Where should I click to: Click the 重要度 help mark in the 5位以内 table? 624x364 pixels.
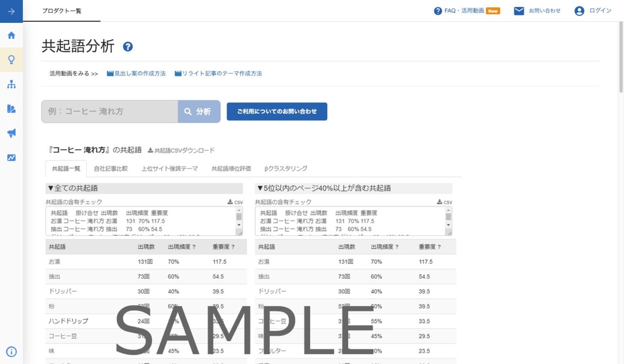coord(439,247)
